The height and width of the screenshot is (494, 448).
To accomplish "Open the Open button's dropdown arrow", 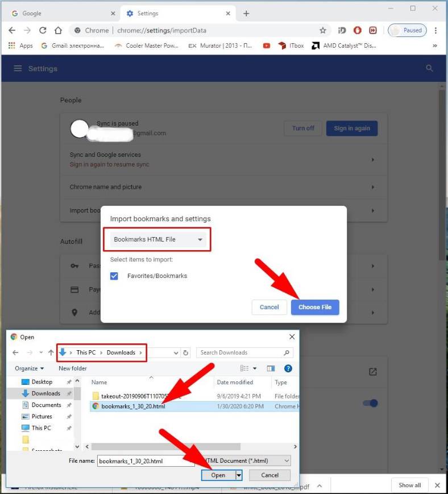I will 239,475.
